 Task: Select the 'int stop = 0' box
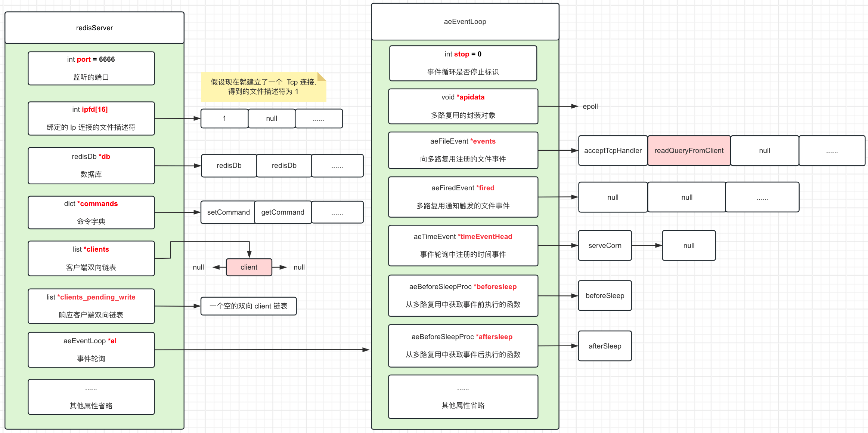(x=463, y=63)
